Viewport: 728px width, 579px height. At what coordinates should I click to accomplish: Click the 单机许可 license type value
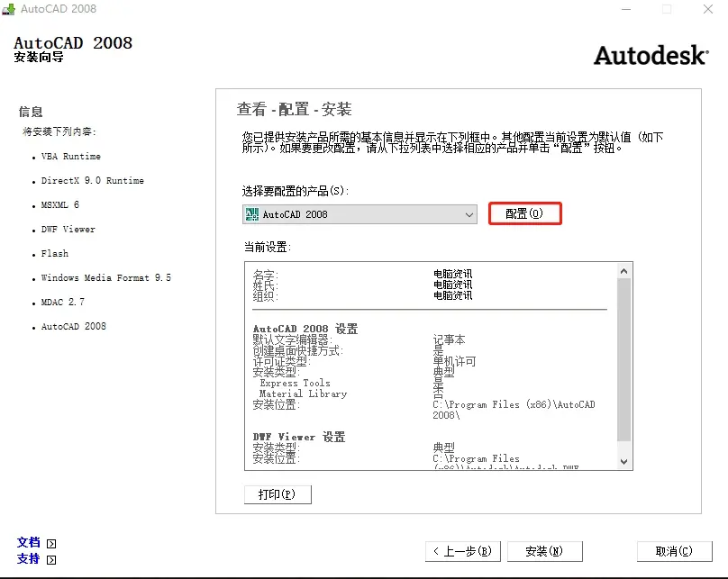[x=454, y=361]
